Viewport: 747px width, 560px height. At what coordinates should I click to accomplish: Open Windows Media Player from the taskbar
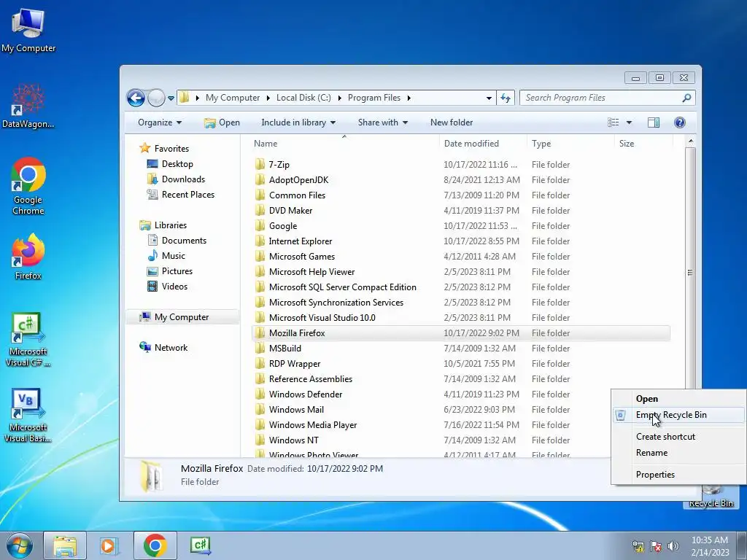point(109,545)
